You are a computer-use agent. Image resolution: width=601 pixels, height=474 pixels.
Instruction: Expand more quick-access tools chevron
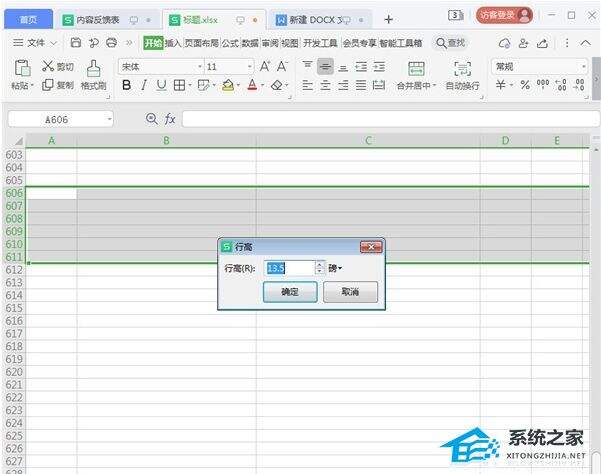tap(129, 43)
